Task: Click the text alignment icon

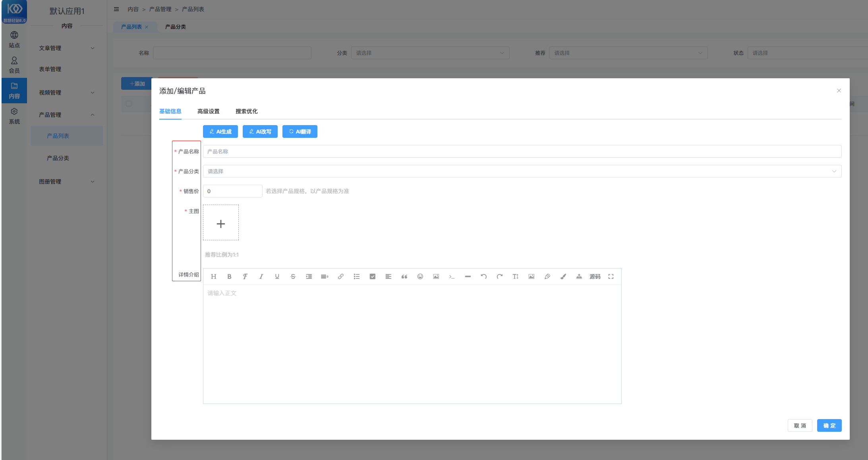Action: 388,276
